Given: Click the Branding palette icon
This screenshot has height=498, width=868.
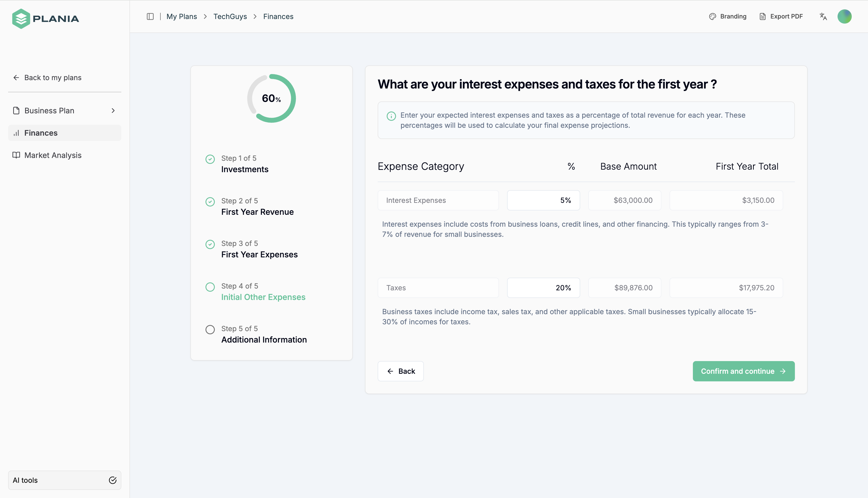Looking at the screenshot, I should click(713, 16).
